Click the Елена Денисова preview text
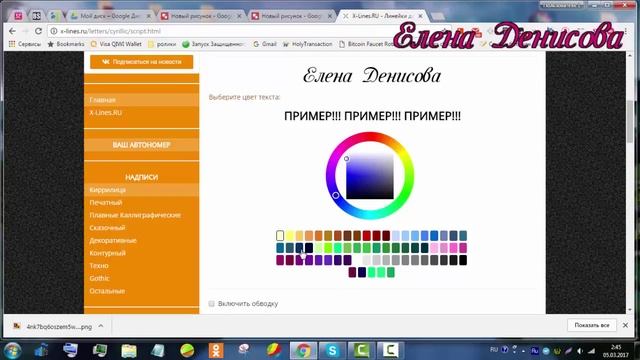This screenshot has width=640, height=360. [372, 76]
